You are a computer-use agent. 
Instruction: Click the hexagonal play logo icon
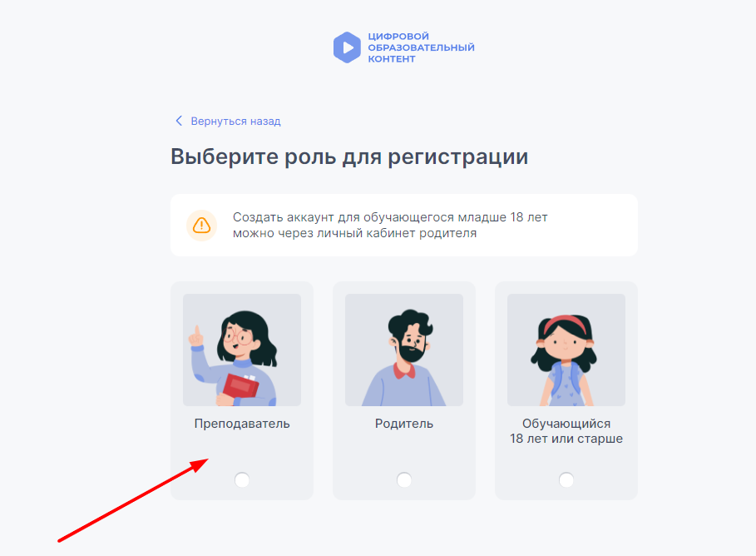[347, 47]
